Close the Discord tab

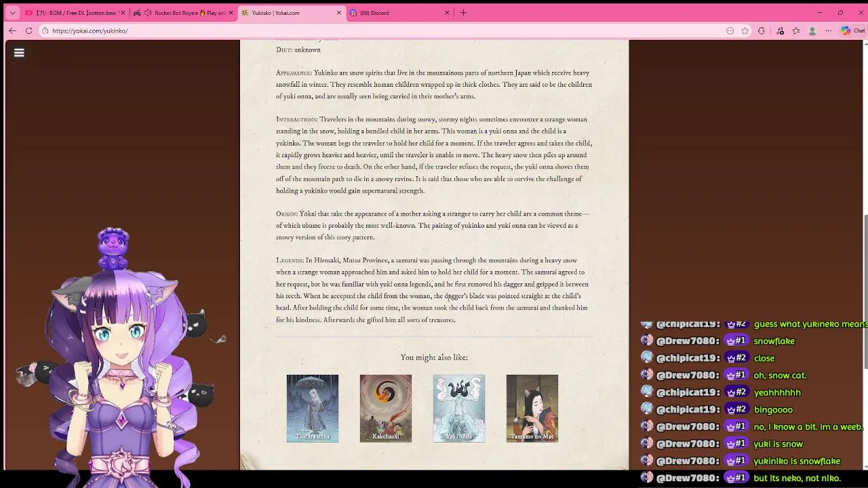tap(447, 13)
